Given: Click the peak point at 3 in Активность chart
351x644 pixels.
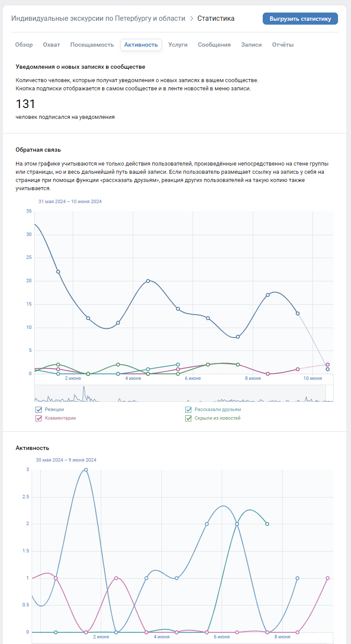Looking at the screenshot, I should 86,470.
